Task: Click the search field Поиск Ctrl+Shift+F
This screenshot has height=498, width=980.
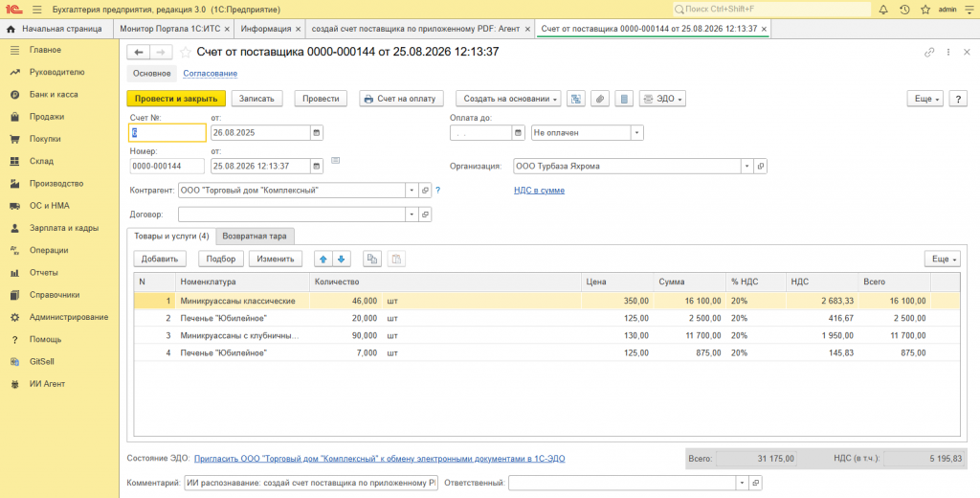Action: coord(772,10)
